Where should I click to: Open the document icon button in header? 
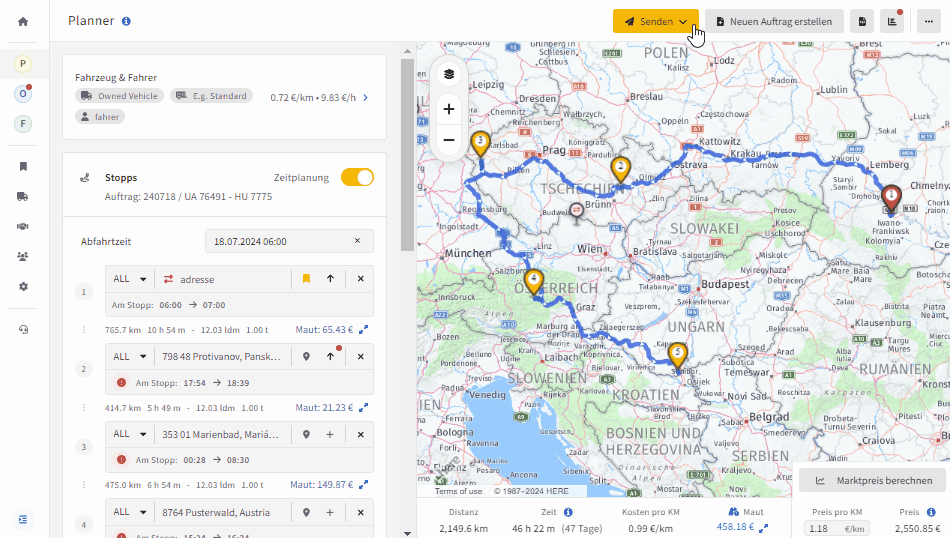(862, 22)
